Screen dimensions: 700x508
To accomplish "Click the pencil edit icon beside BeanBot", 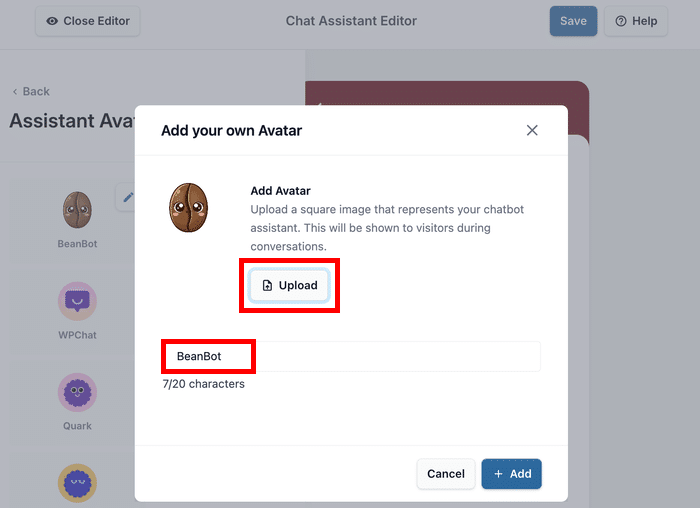I will pos(127,197).
